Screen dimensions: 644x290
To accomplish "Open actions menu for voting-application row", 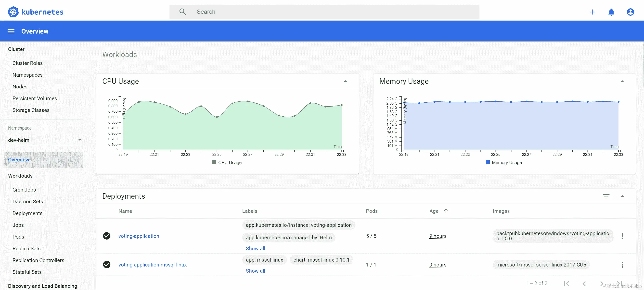I will (x=622, y=236).
